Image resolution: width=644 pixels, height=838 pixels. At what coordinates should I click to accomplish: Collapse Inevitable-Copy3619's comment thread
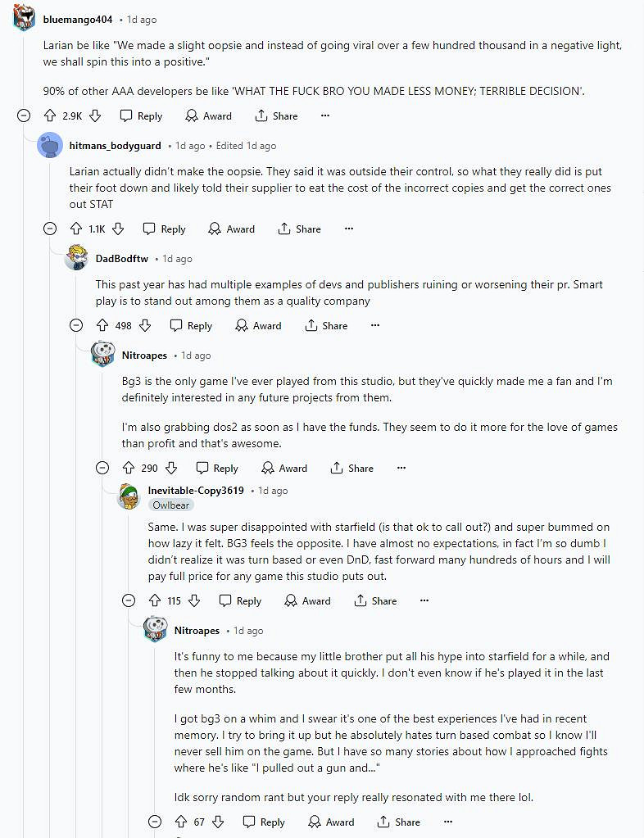[129, 600]
